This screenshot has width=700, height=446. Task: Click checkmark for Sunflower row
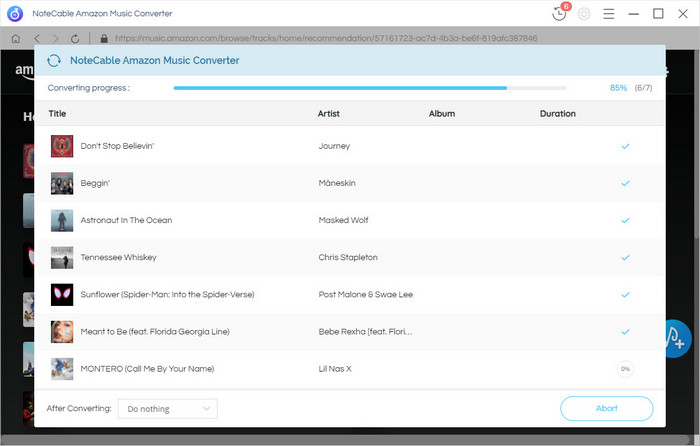click(x=625, y=295)
